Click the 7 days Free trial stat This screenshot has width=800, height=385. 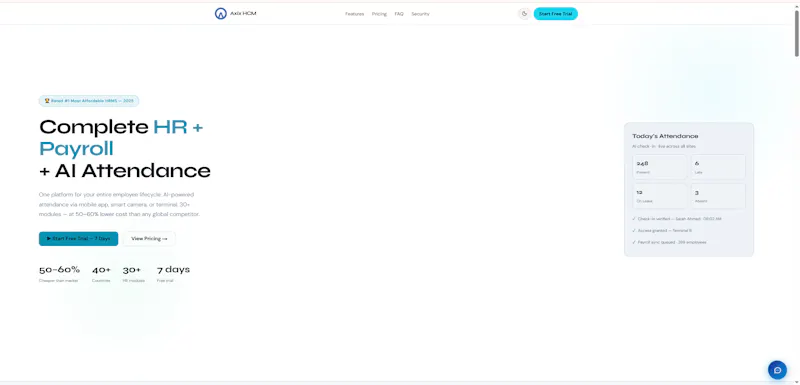[173, 273]
